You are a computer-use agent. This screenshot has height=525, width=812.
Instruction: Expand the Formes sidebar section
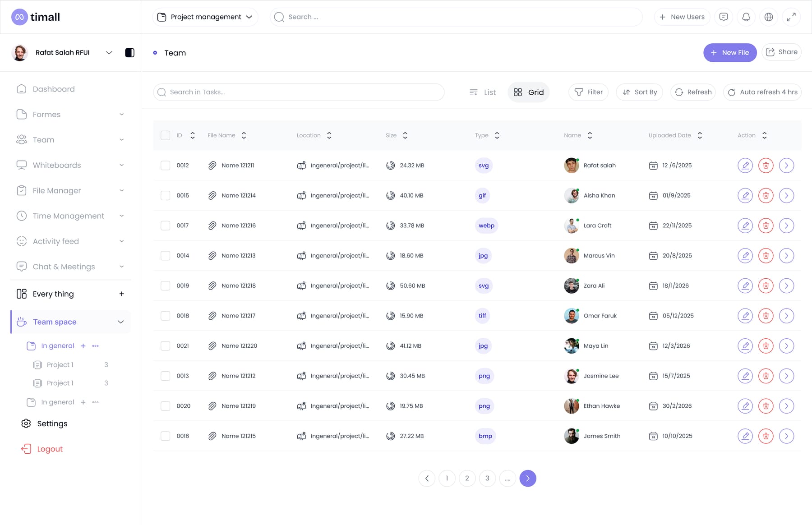pyautogui.click(x=121, y=115)
